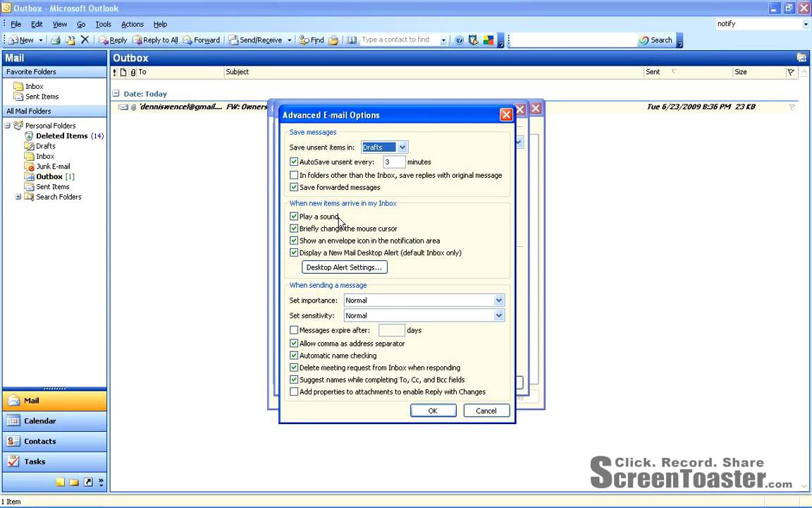Toggle Show an envelope icon option

tap(294, 241)
